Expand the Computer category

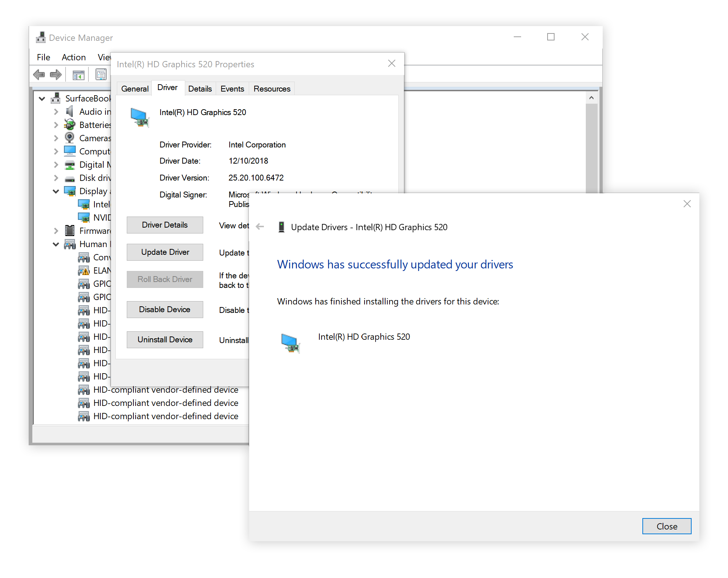[56, 151]
